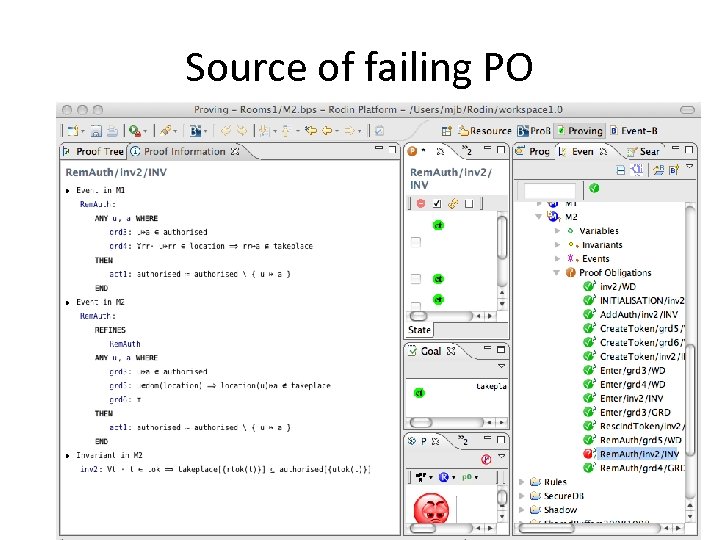The height and width of the screenshot is (540, 720).
Task: Click the explorer filter text field
Action: 550,189
